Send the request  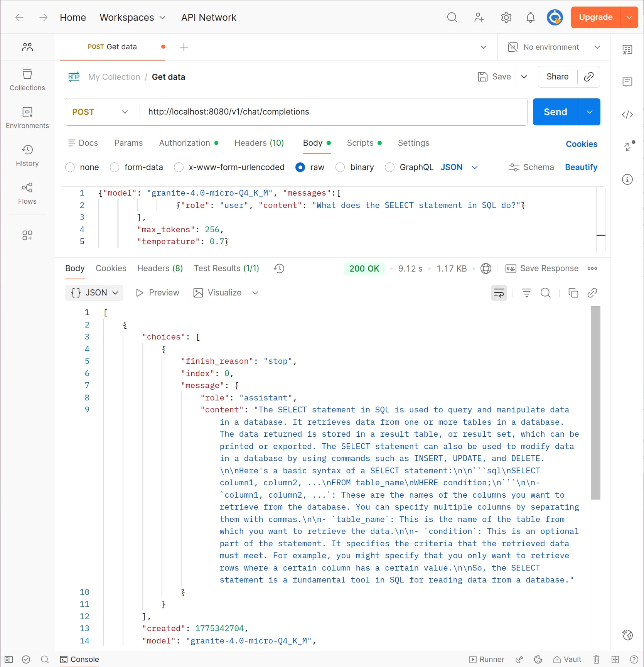pos(555,112)
